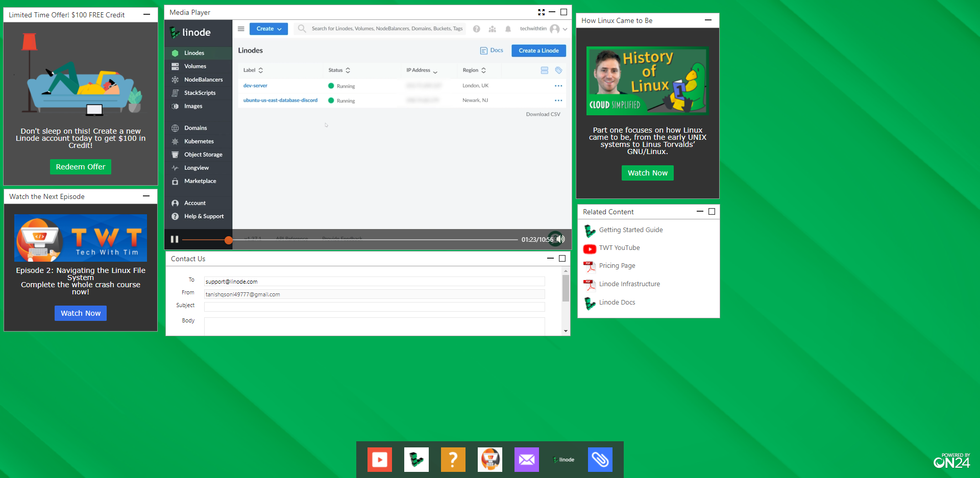Click the Linode icon beside Linode Docs
980x478 pixels.
pyautogui.click(x=590, y=304)
